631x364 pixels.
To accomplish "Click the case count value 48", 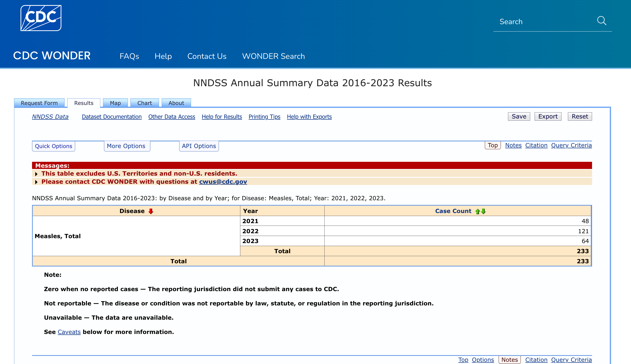I will click(585, 221).
